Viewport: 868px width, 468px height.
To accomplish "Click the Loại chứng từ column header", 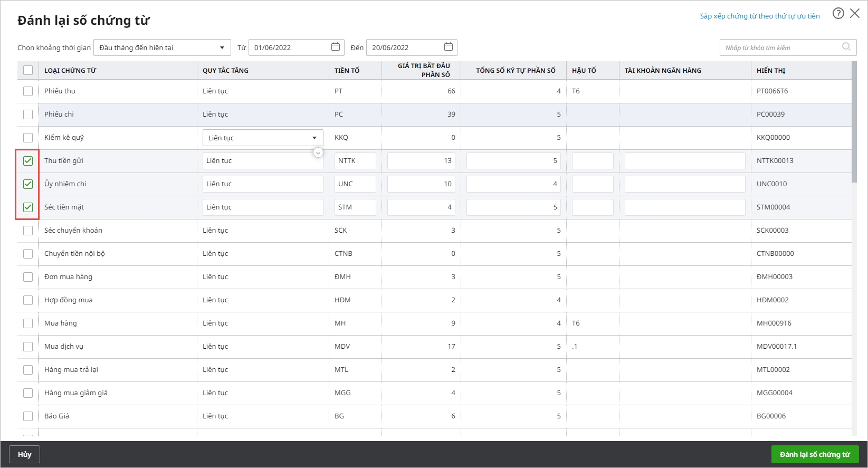I will click(x=70, y=70).
